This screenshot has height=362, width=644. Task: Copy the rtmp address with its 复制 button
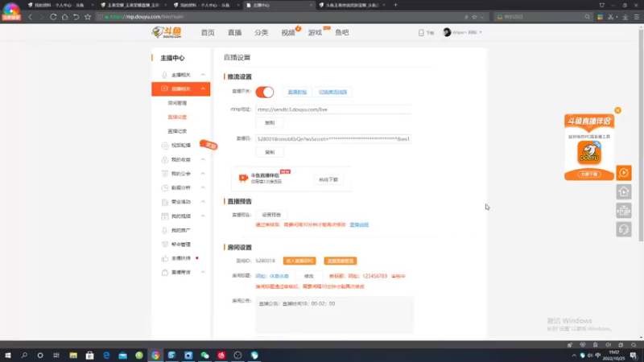[x=270, y=123]
